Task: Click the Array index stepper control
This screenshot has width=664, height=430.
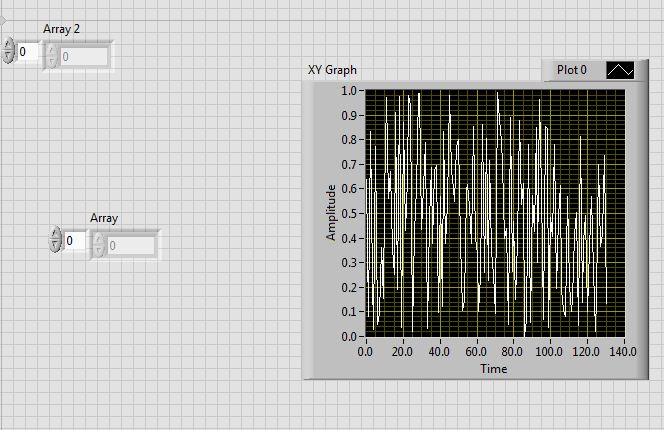Action: click(x=55, y=239)
